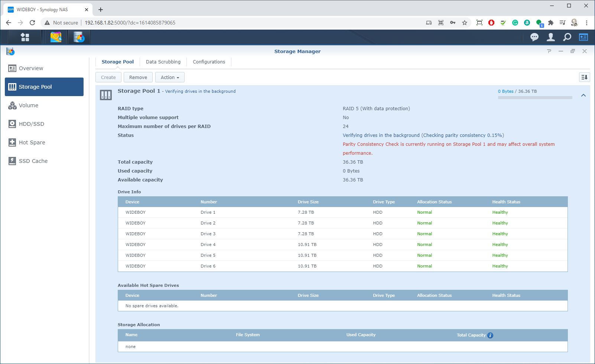The height and width of the screenshot is (364, 595).
Task: Open the saved passwords key icon
Action: point(453,23)
